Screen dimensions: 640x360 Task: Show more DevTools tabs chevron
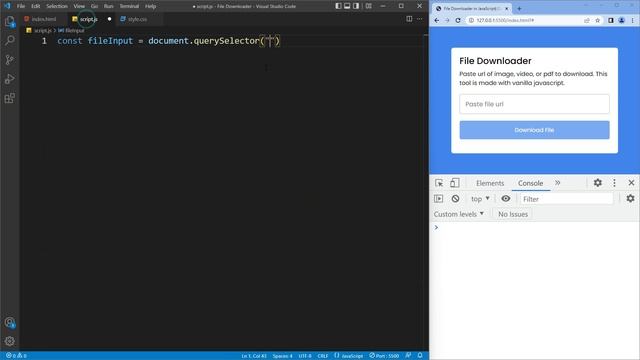(x=558, y=183)
